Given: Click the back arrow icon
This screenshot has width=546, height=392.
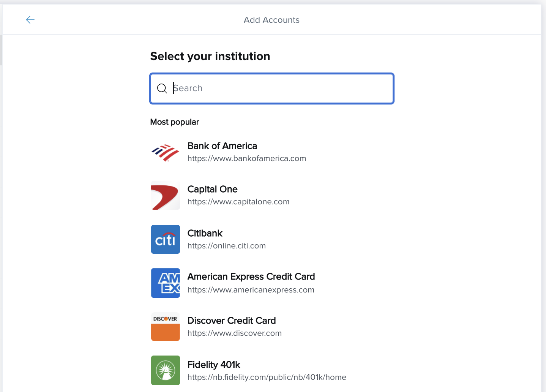Looking at the screenshot, I should (30, 20).
